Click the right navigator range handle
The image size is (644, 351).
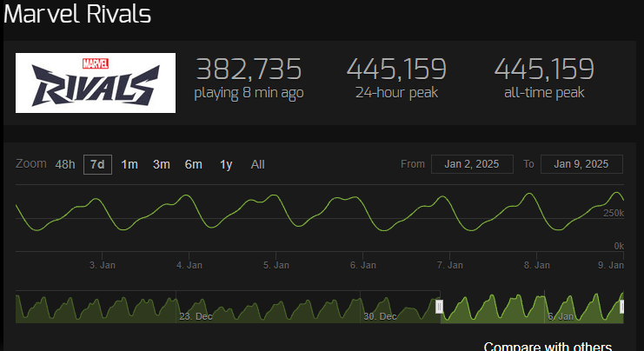621,306
